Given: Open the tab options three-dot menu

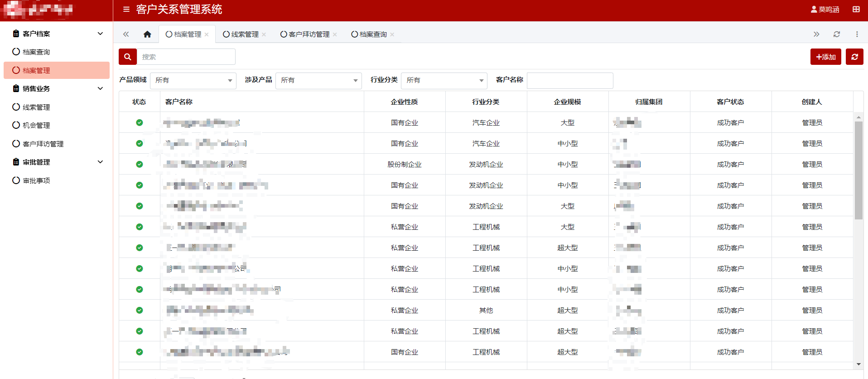Looking at the screenshot, I should [857, 34].
